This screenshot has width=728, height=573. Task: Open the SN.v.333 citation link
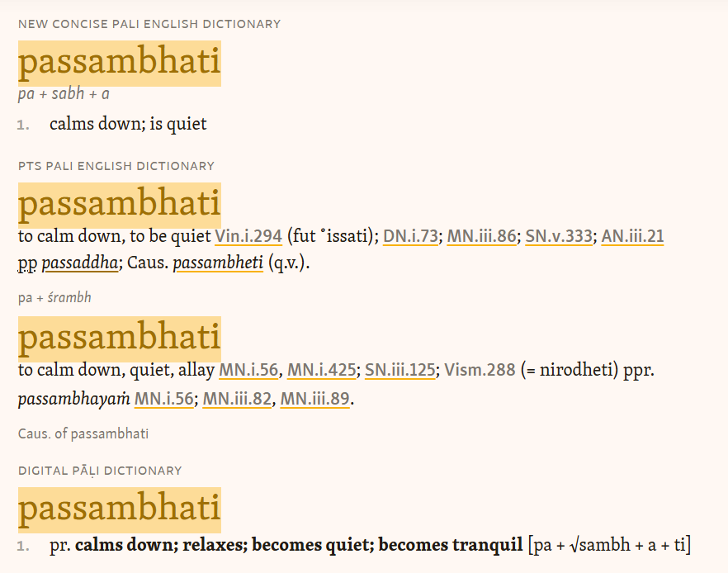[x=559, y=236]
